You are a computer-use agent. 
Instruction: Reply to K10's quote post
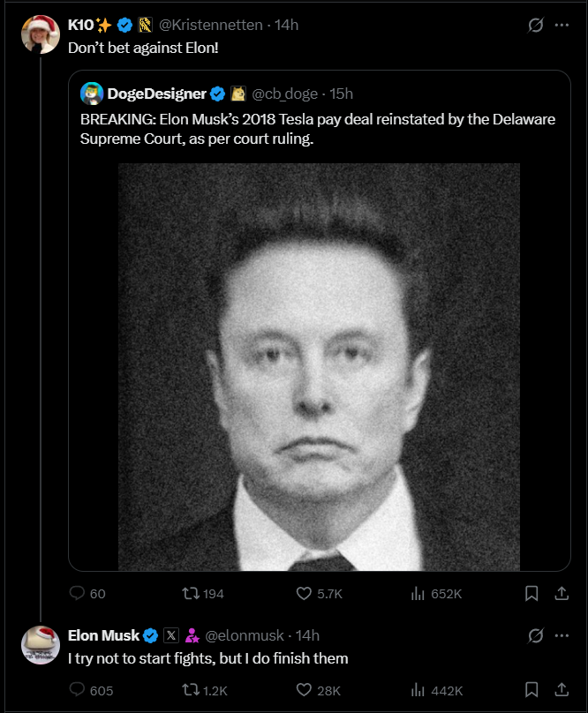click(x=77, y=594)
